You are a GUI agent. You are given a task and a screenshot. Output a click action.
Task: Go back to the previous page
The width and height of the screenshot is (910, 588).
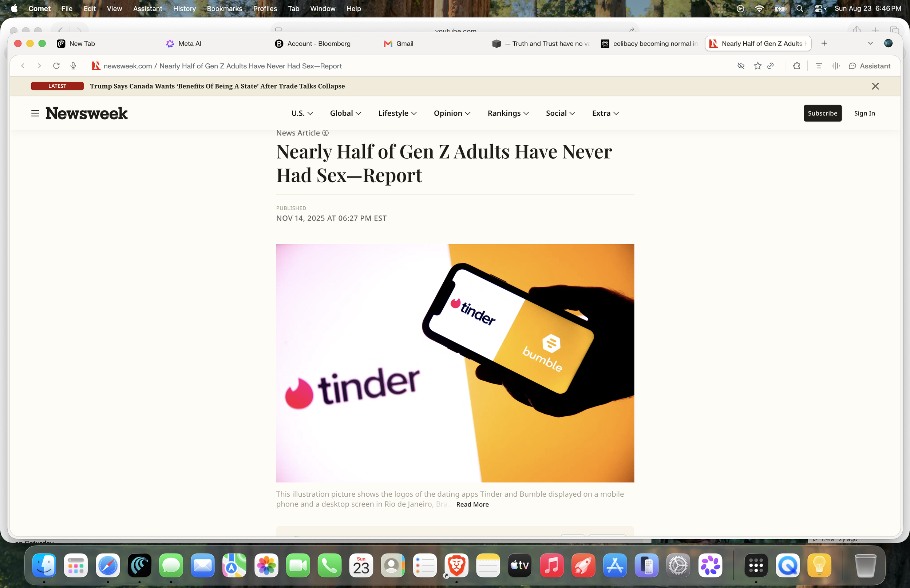(x=23, y=66)
